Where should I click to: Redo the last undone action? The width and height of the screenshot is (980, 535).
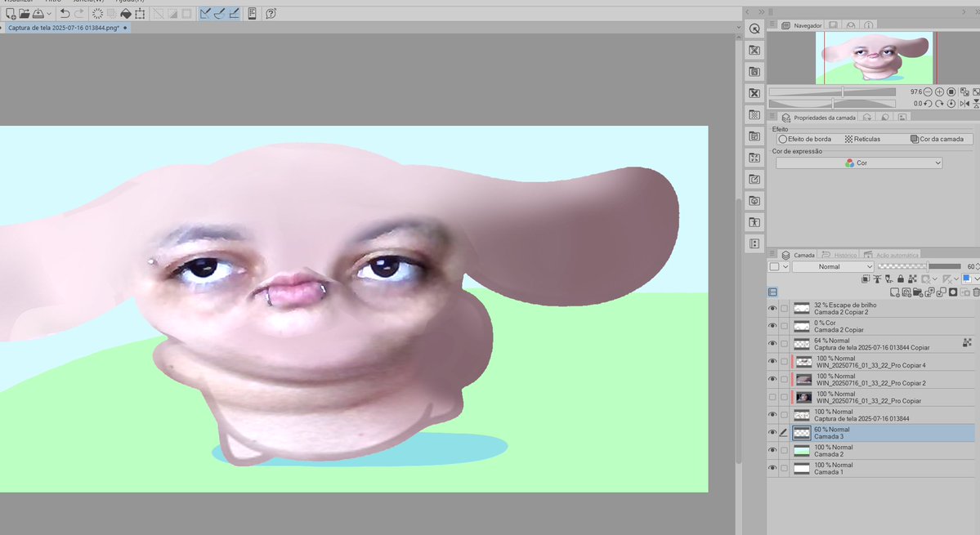tap(78, 13)
